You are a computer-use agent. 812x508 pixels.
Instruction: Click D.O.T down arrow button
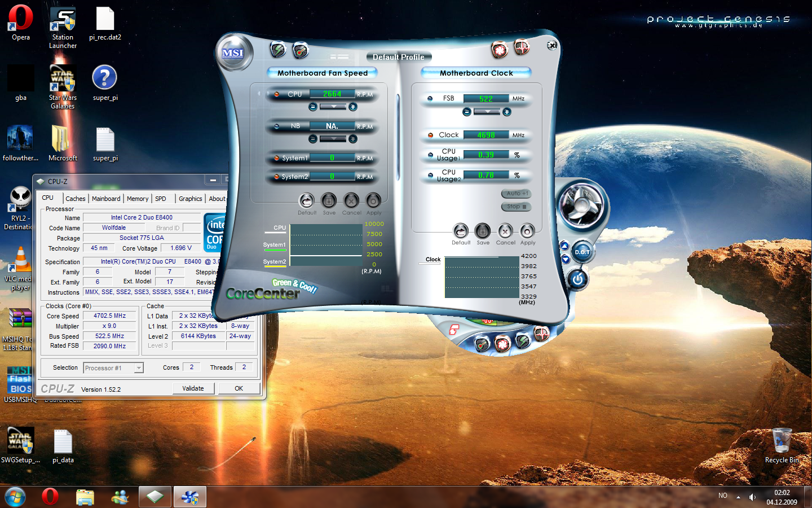565,259
